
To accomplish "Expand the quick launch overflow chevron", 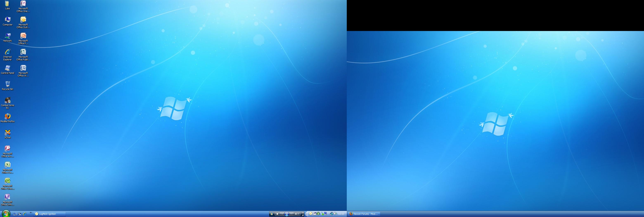I will click(31, 213).
